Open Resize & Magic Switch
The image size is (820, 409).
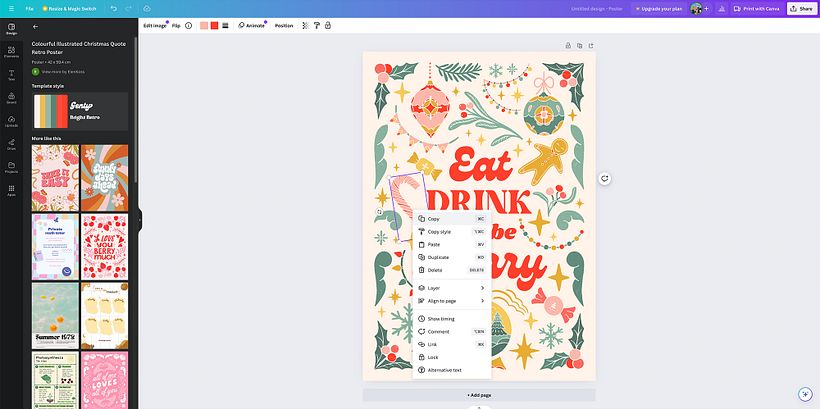point(69,9)
